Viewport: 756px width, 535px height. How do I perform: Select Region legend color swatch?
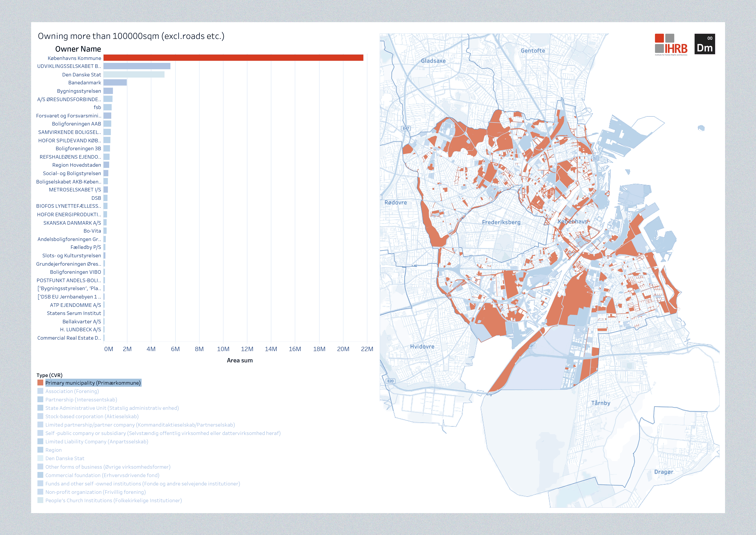point(41,450)
